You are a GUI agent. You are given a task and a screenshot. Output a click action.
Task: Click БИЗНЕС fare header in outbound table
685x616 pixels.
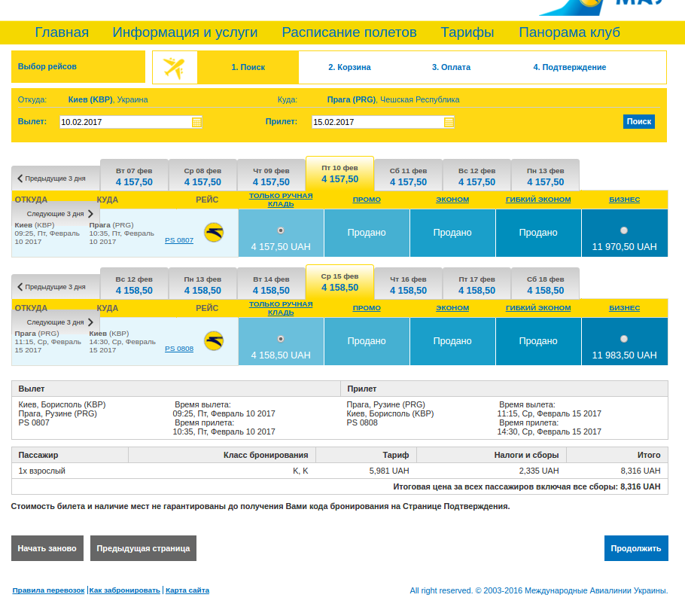624,200
